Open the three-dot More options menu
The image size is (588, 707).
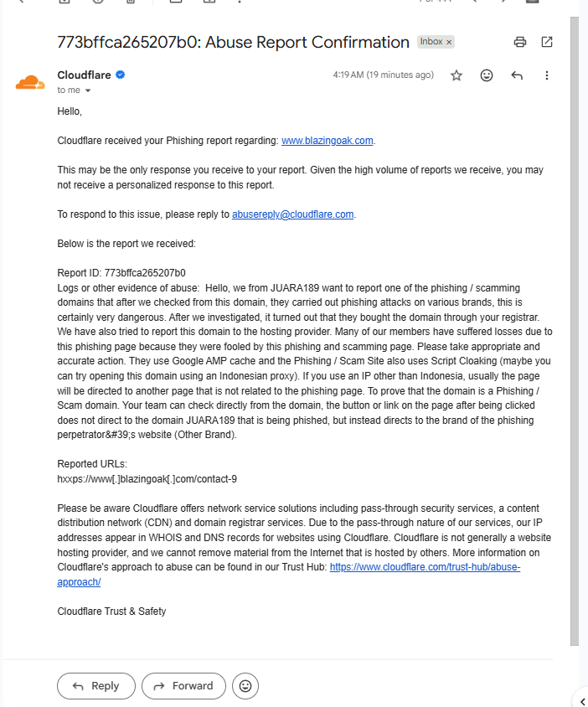[546, 75]
